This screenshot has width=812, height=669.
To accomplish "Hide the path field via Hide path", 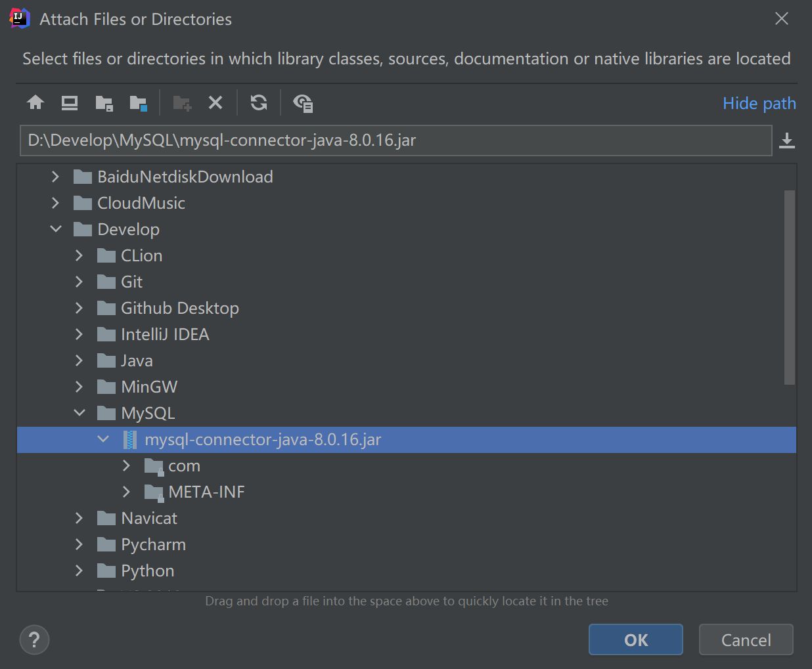I will 759,103.
